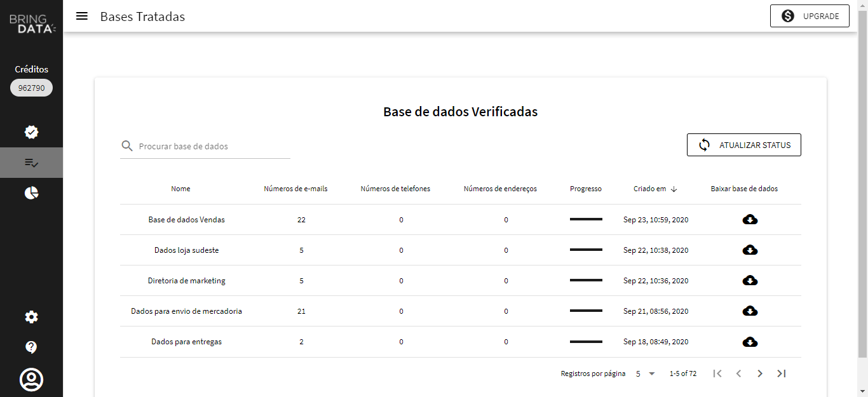The height and width of the screenshot is (397, 868).
Task: Select the Base de dados Vendas name
Action: coord(187,220)
